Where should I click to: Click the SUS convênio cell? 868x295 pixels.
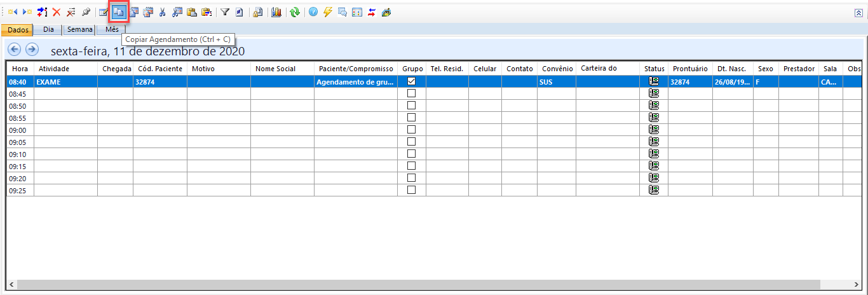click(557, 81)
